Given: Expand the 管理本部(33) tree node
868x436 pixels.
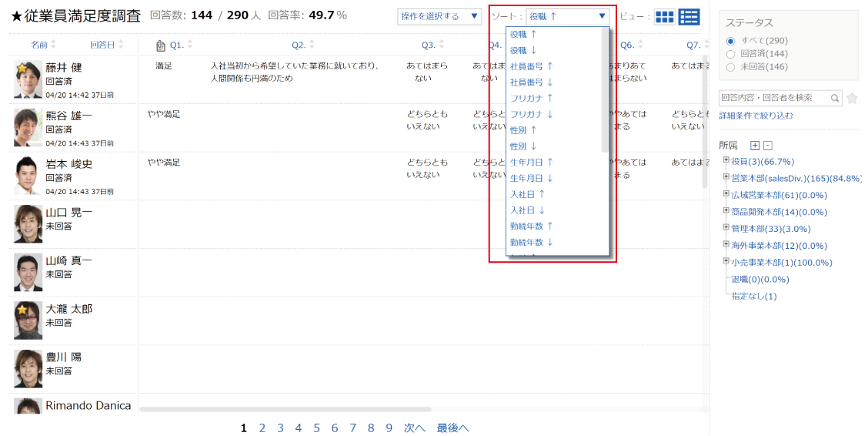Looking at the screenshot, I should click(x=726, y=227).
